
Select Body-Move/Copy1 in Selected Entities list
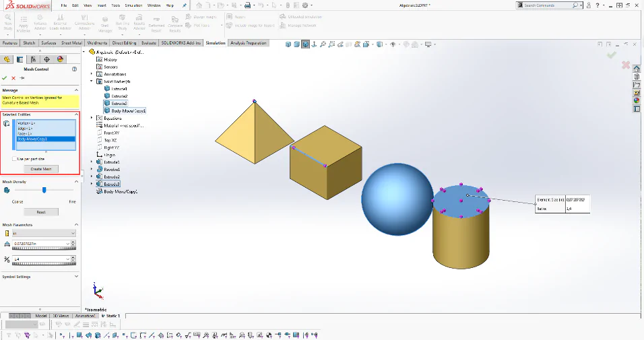(46, 139)
